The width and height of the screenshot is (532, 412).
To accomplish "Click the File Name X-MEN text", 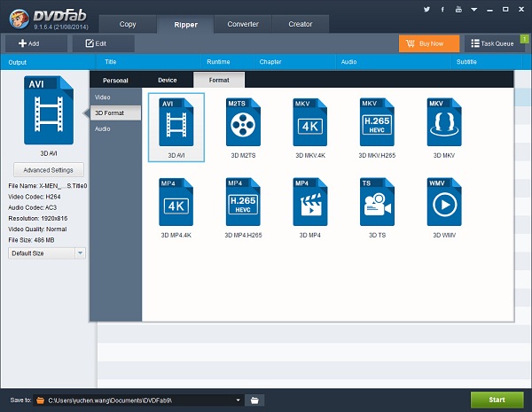I will click(x=48, y=186).
